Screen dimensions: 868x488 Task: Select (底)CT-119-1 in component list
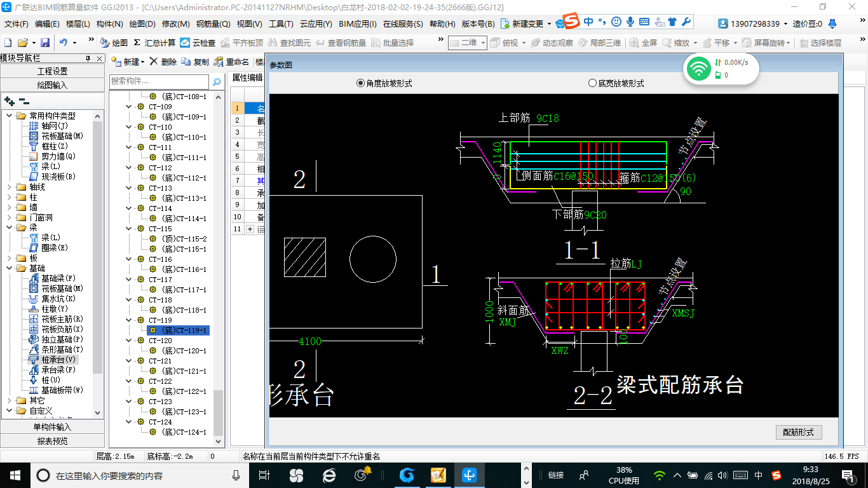(x=178, y=330)
